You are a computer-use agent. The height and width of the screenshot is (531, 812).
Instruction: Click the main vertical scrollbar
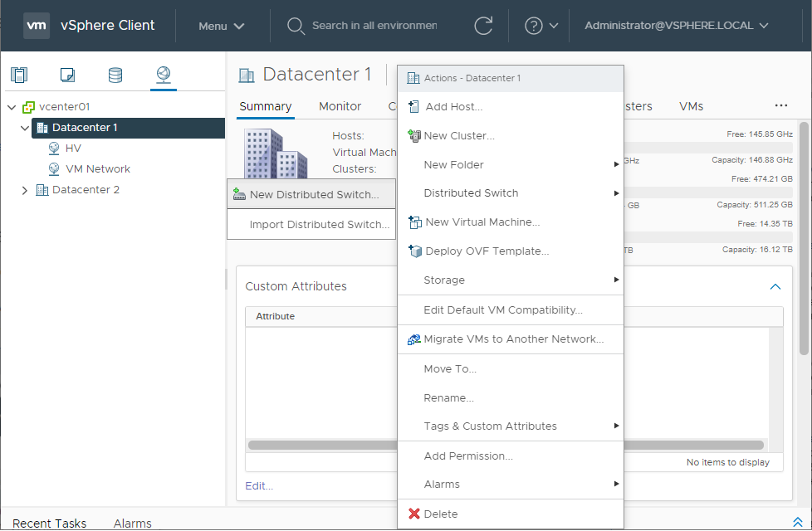804,238
